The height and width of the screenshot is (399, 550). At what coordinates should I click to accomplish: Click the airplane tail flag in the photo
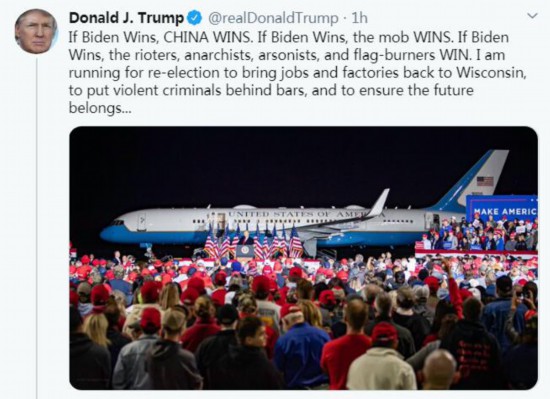[x=485, y=181]
